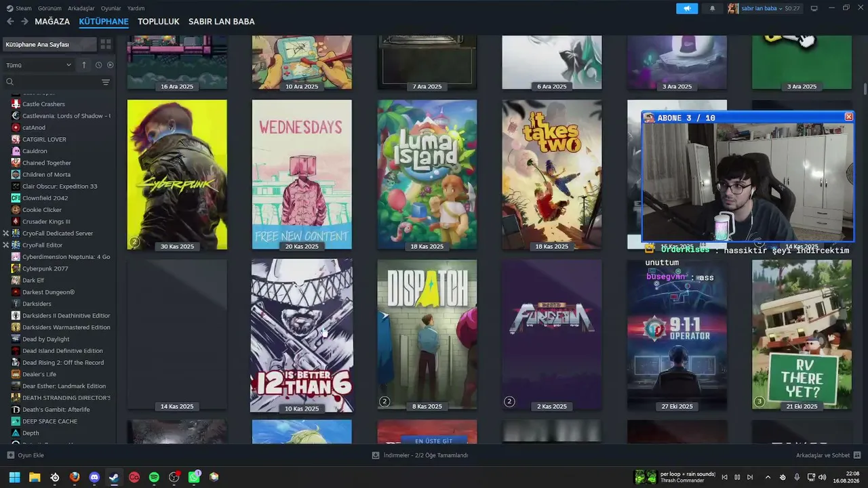The height and width of the screenshot is (488, 868).
Task: Click the search magnifier in the game list
Action: [10, 82]
